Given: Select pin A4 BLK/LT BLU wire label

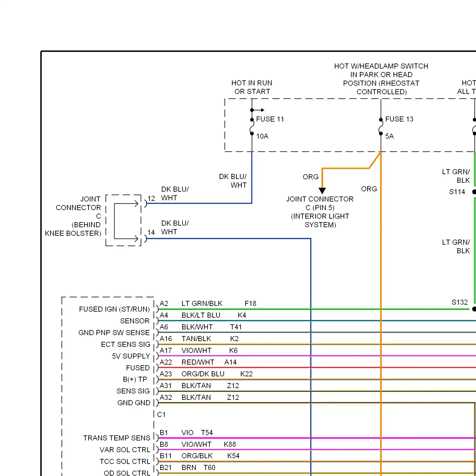Looking at the screenshot, I should pyautogui.click(x=201, y=315).
